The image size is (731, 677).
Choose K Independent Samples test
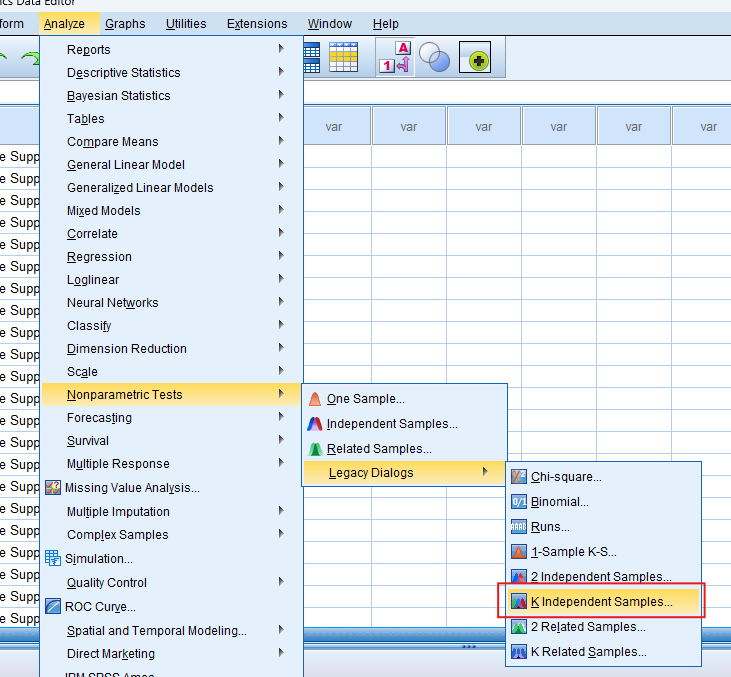click(x=601, y=602)
